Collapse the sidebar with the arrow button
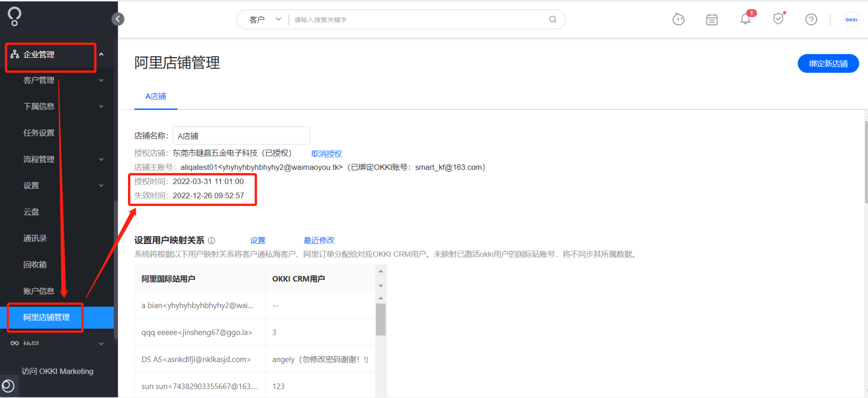The height and width of the screenshot is (398, 868). (x=118, y=19)
